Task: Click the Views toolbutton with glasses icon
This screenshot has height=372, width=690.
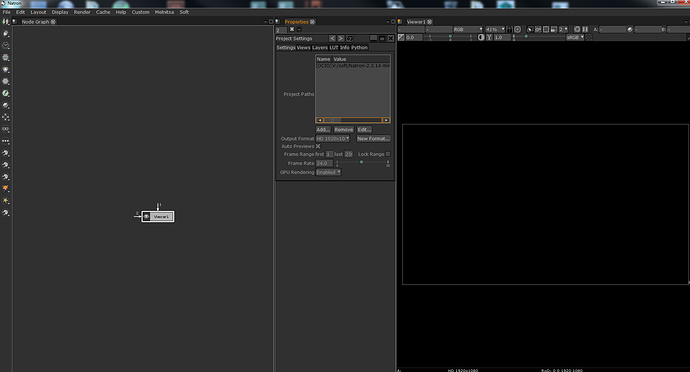Action: coord(6,129)
